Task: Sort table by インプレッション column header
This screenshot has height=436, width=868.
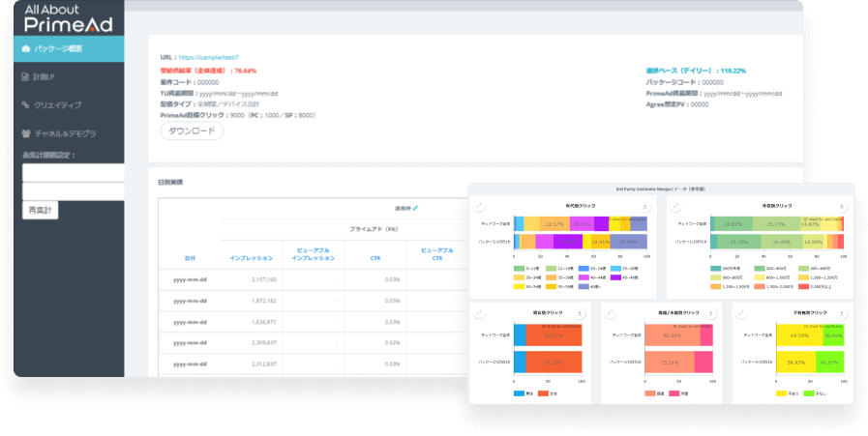Action: pos(252,258)
